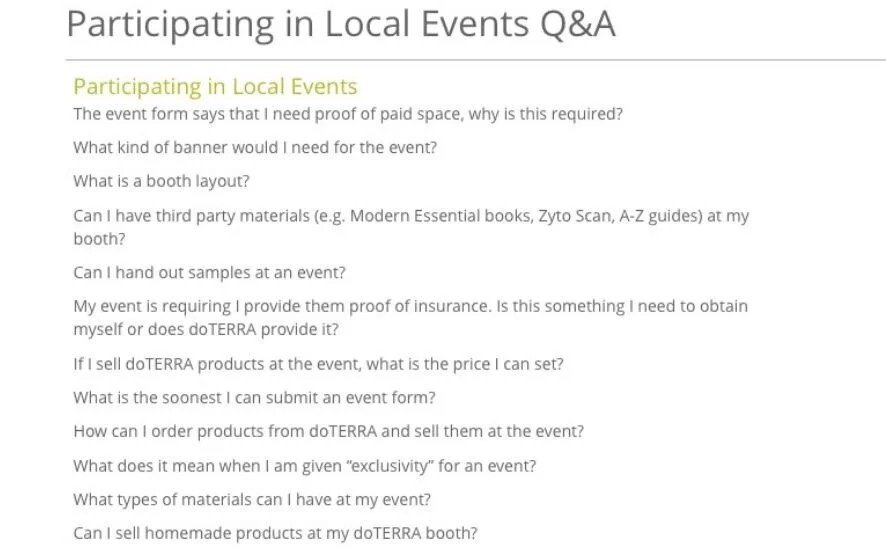886x555 pixels.
Task: Open the 'exclusivity' for an event question
Action: (305, 466)
